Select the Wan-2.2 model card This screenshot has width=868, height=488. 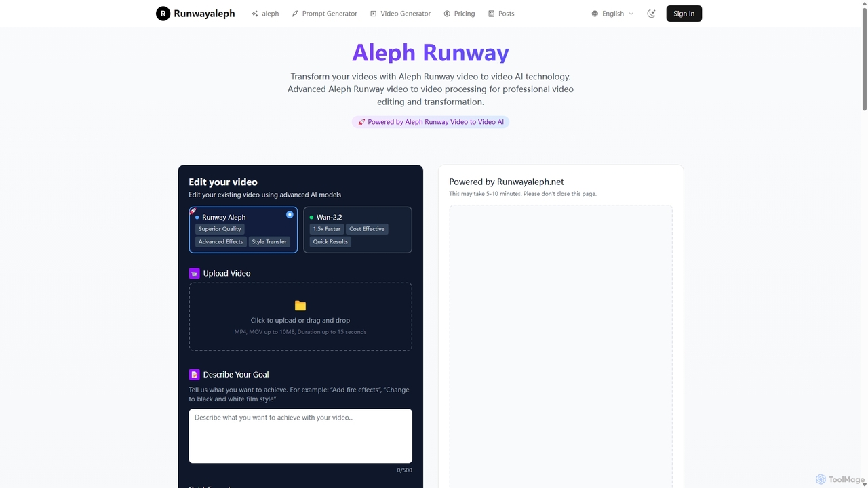357,230
